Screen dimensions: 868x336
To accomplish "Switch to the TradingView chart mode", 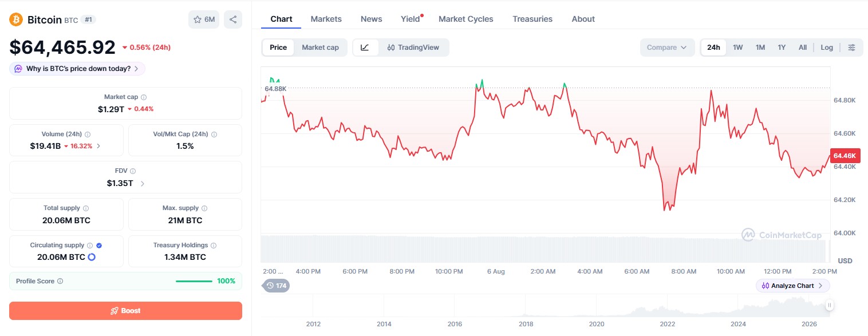I will 413,48.
